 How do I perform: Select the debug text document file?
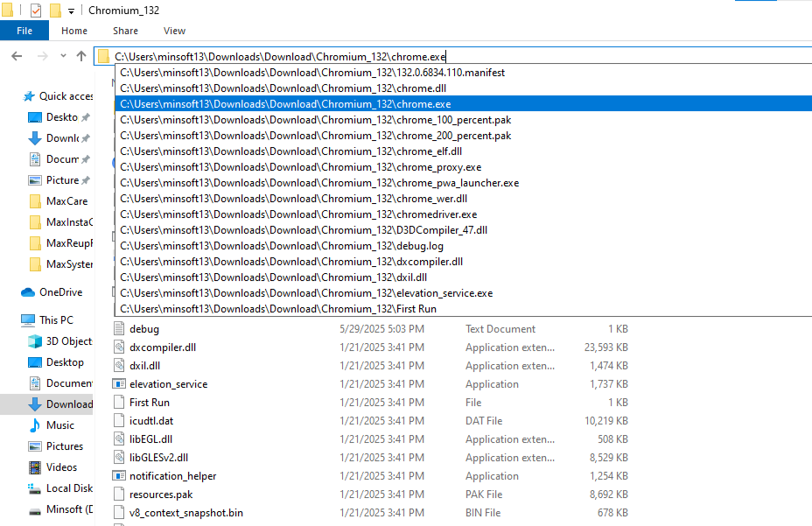(x=144, y=329)
